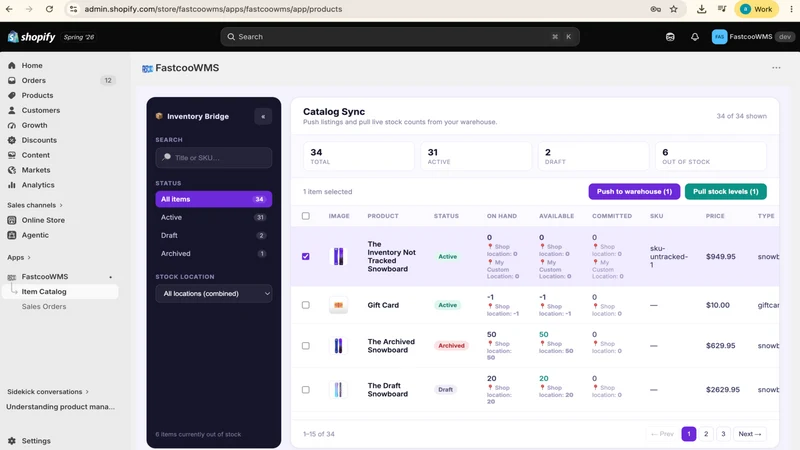Reload the browser page
800x450 pixels.
point(49,9)
